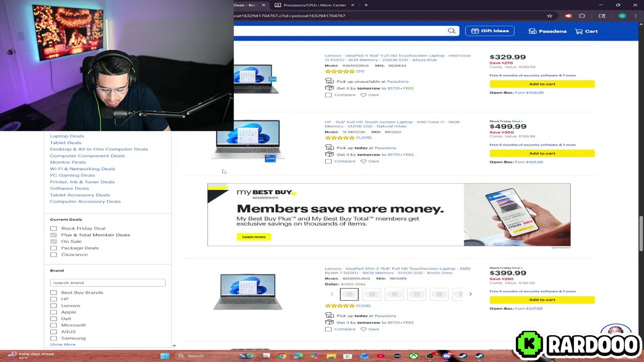Toggle Plus & Total Member Deals filter
The height and width of the screenshot is (362, 644).
53,235
